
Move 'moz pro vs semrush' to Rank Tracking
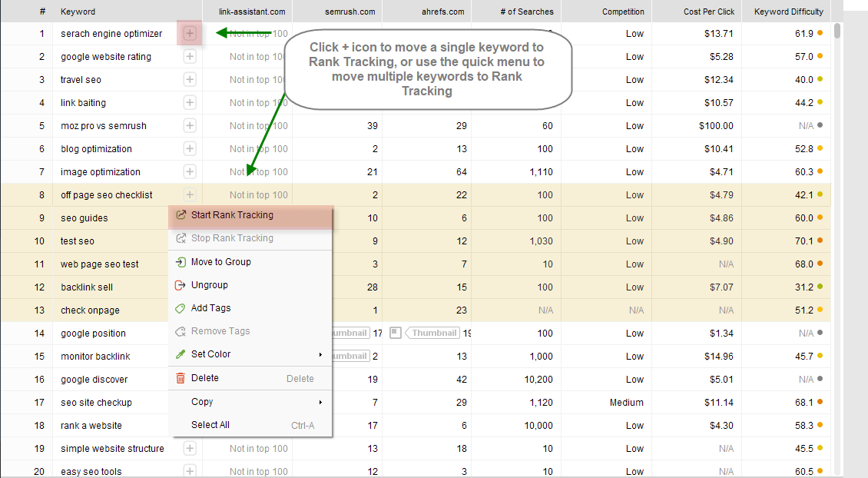pos(190,126)
